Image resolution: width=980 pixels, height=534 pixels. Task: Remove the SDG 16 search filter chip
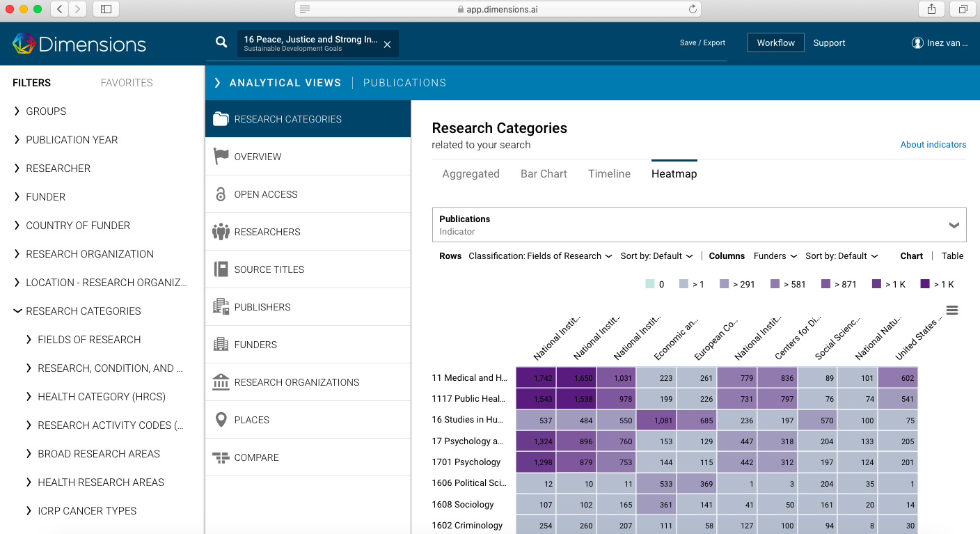coord(387,42)
